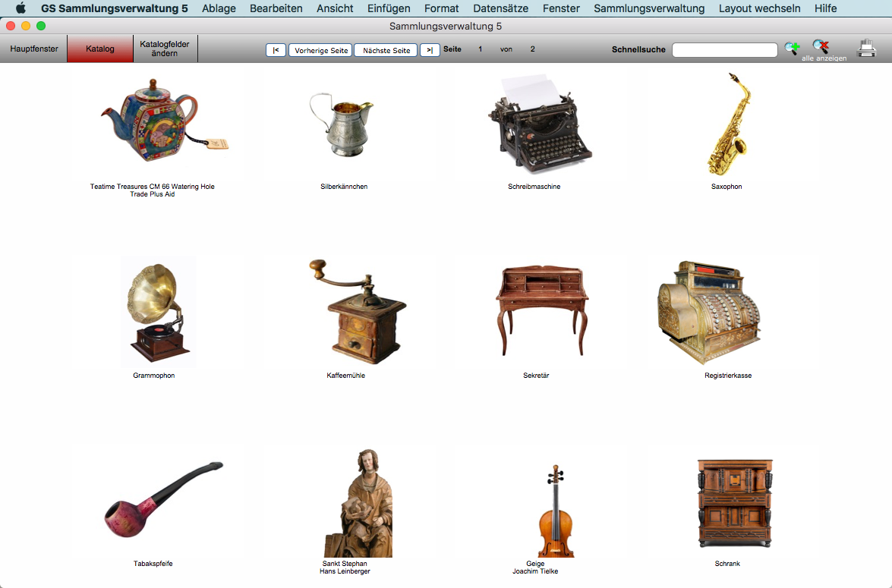Open the Sammlungsverwaltung menu in menu bar

[648, 8]
